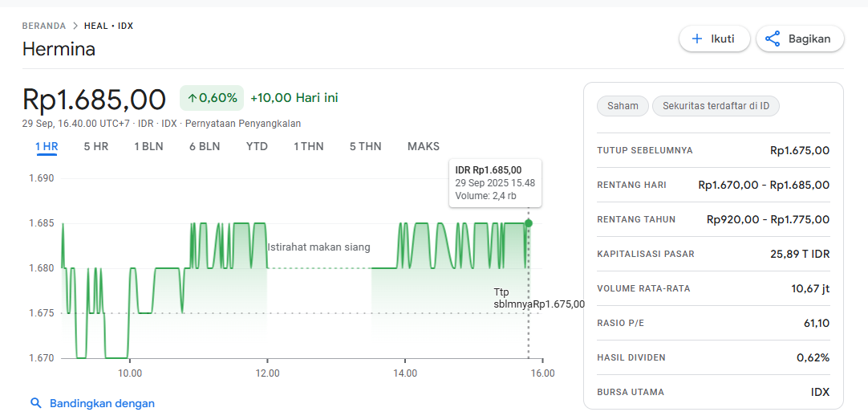Image resolution: width=868 pixels, height=416 pixels.
Task: Switch to the 5 HR chart range
Action: [96, 146]
